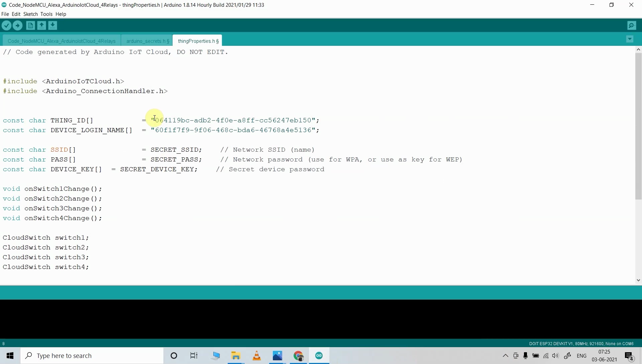Click the onSwitch4Change declaration line
The image size is (642, 364).
point(52,218)
